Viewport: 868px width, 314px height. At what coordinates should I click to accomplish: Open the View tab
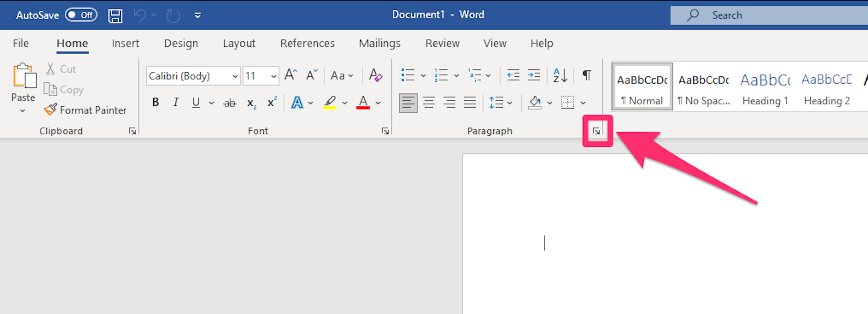coord(495,43)
